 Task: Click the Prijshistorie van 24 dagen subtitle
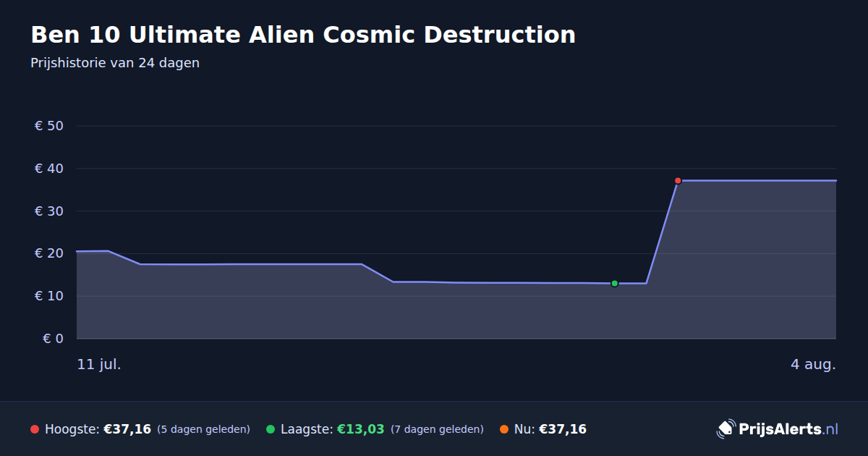click(x=115, y=63)
